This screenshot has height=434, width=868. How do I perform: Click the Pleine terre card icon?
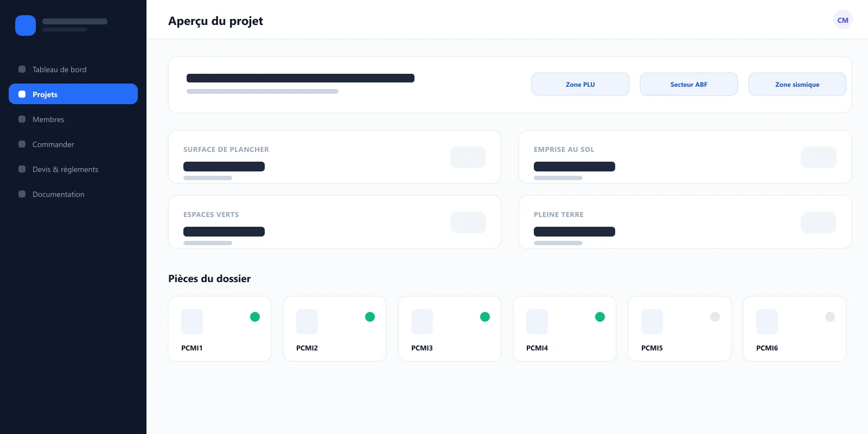(819, 222)
